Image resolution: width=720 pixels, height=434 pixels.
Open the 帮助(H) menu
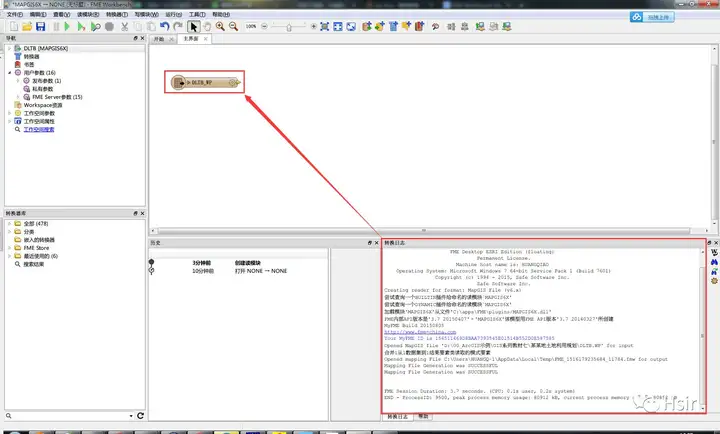click(221, 15)
